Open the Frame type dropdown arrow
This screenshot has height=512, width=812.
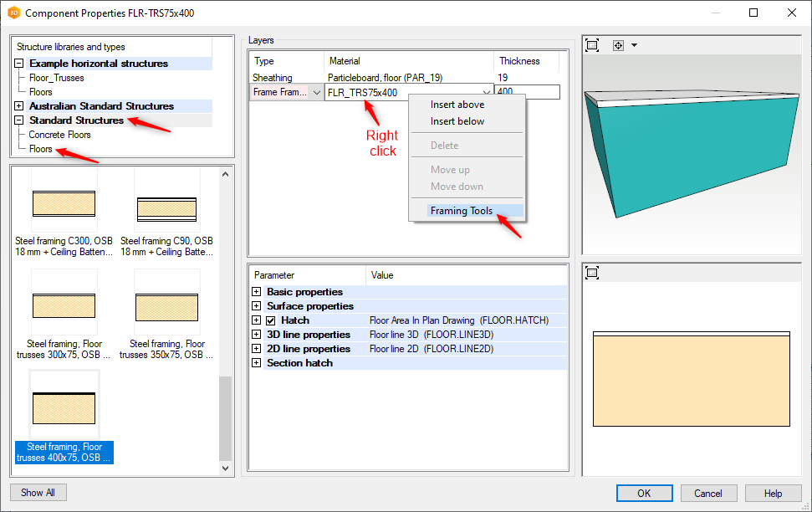pyautogui.click(x=316, y=93)
